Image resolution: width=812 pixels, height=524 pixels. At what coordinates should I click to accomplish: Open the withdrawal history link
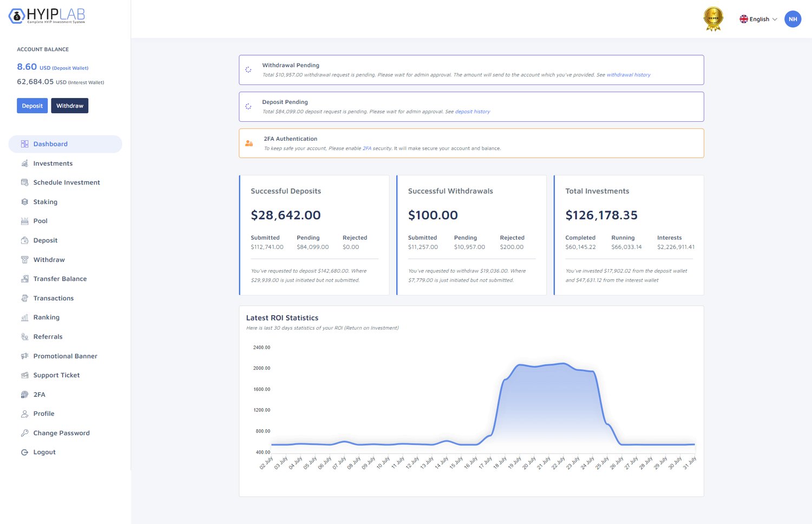coord(628,75)
